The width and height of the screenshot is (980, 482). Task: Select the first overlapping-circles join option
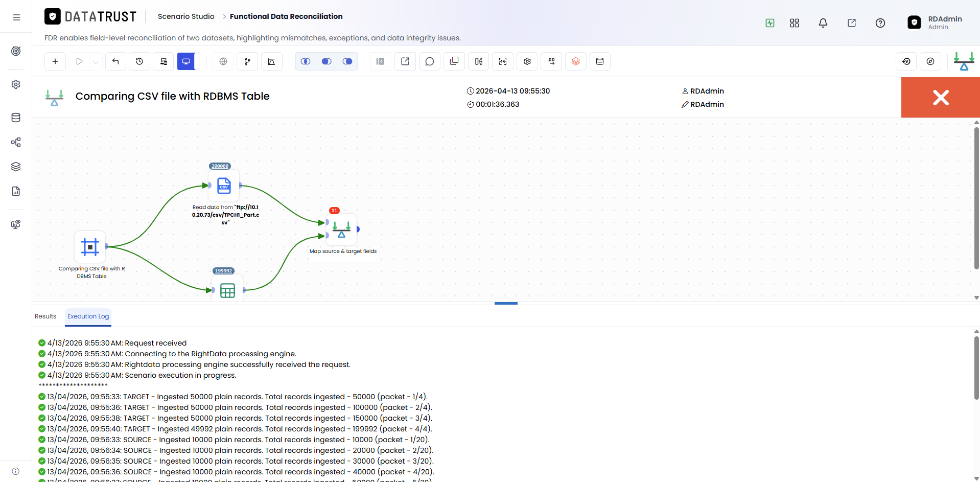[x=306, y=61]
